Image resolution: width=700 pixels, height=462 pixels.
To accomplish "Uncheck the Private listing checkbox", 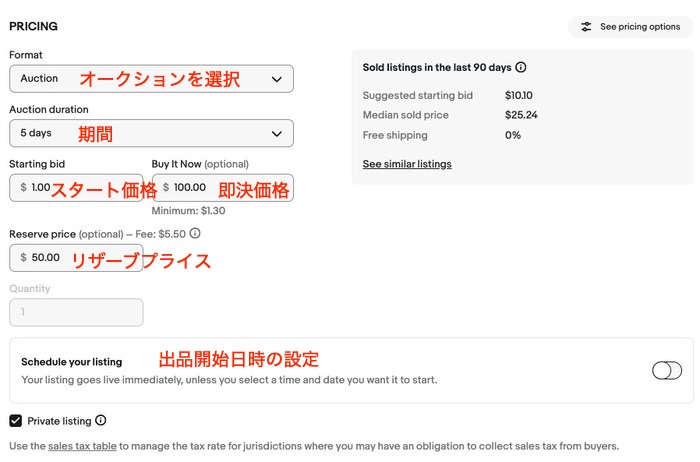I will [x=15, y=421].
